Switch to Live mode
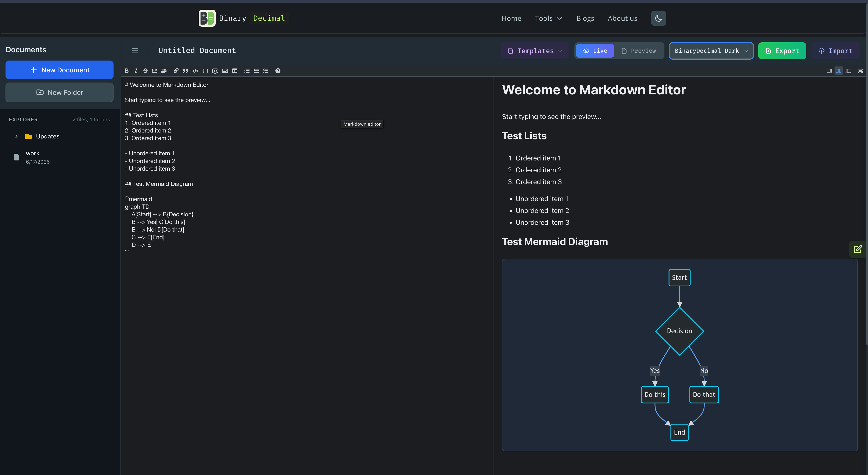 coord(595,51)
